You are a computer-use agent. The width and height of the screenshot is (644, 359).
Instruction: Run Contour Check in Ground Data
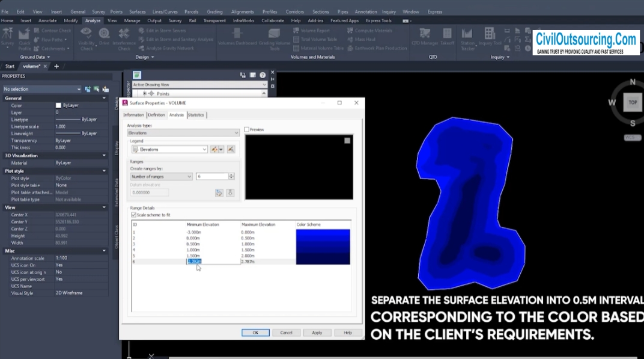coord(52,31)
